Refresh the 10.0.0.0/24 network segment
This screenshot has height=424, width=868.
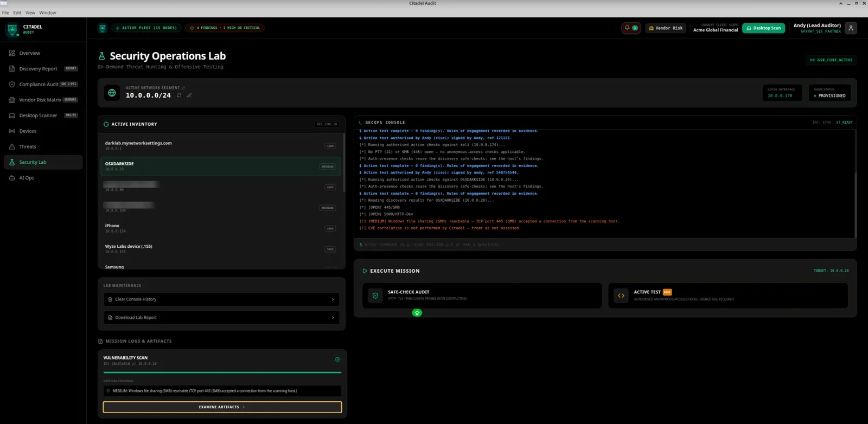tap(179, 95)
